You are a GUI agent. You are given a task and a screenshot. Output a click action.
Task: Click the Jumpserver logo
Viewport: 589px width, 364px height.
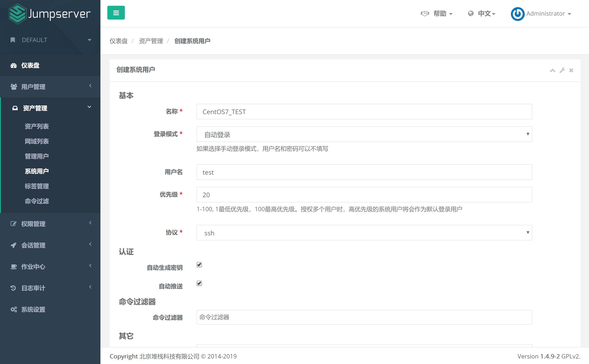[x=50, y=14]
